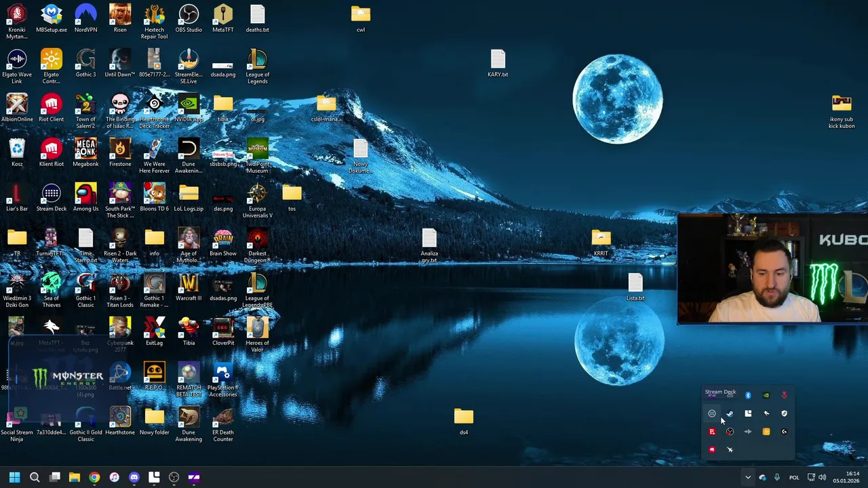
Task: Select the OBS Studio desktop shortcut
Action: coord(189,18)
